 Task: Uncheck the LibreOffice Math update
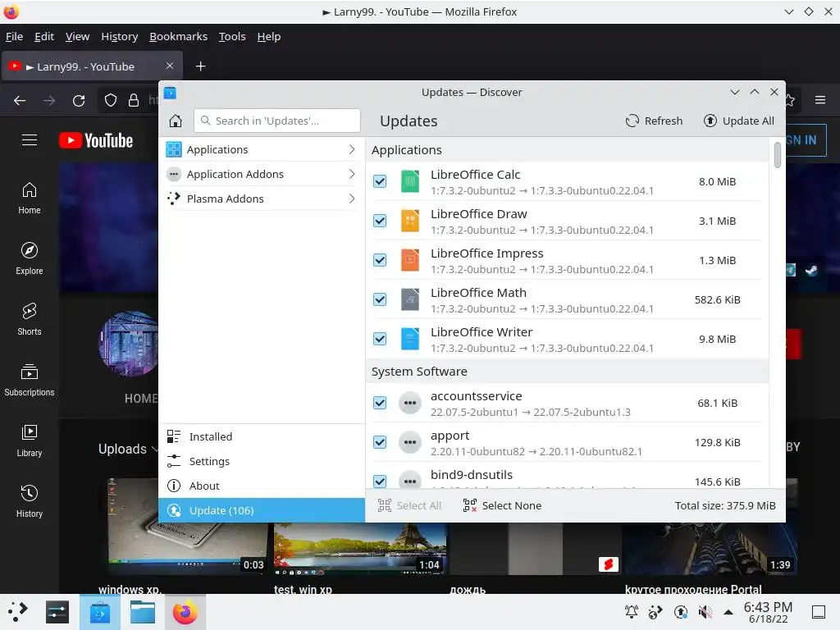(380, 299)
